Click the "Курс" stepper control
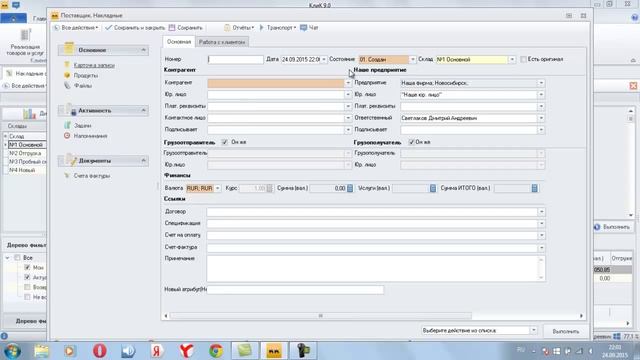This screenshot has height=360, width=640. point(269,188)
